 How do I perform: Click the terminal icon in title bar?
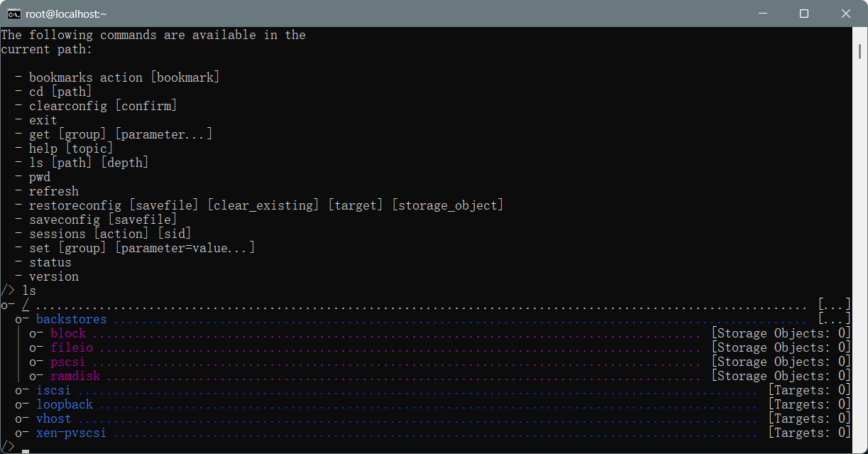pyautogui.click(x=13, y=13)
